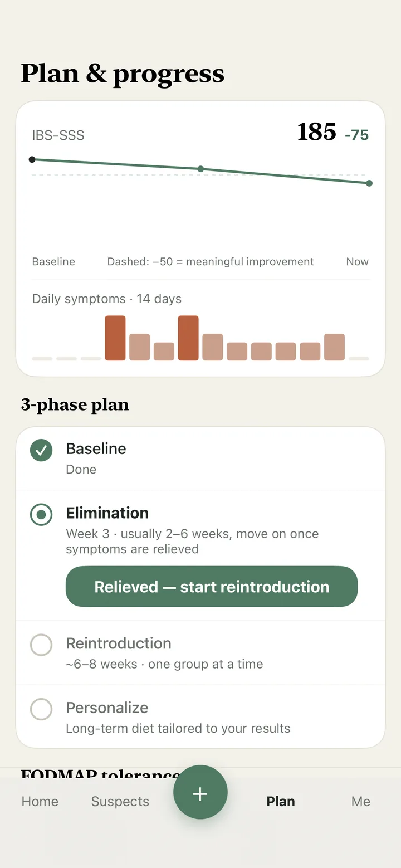Tap the Baseline point on IBS-SSS chart
The height and width of the screenshot is (868, 401).
(32, 159)
